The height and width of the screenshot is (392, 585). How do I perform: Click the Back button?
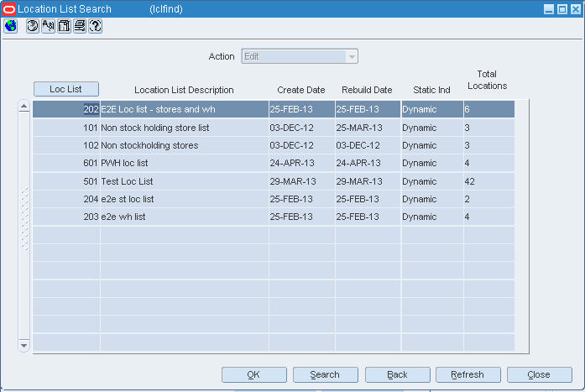point(398,374)
